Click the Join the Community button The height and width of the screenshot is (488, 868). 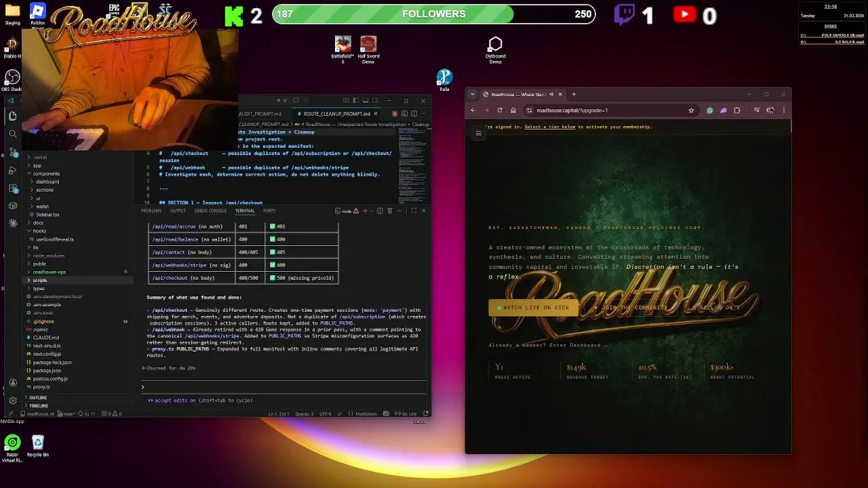(x=630, y=308)
